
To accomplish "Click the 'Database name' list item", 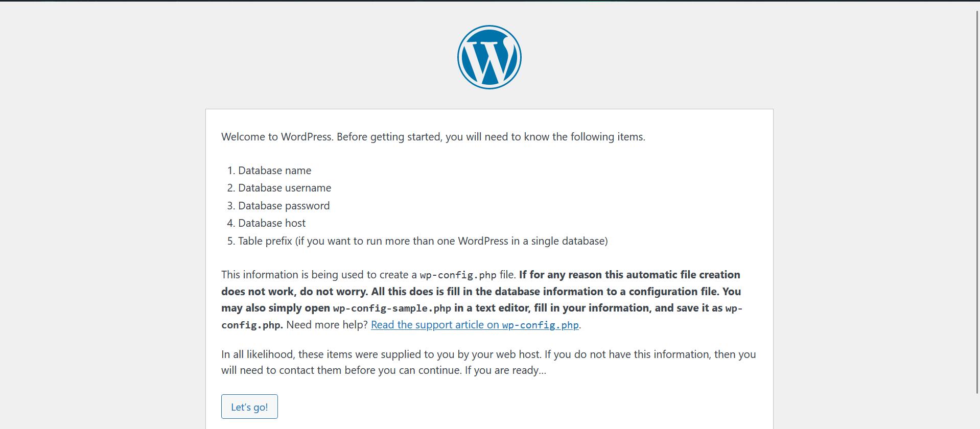I will [x=274, y=171].
